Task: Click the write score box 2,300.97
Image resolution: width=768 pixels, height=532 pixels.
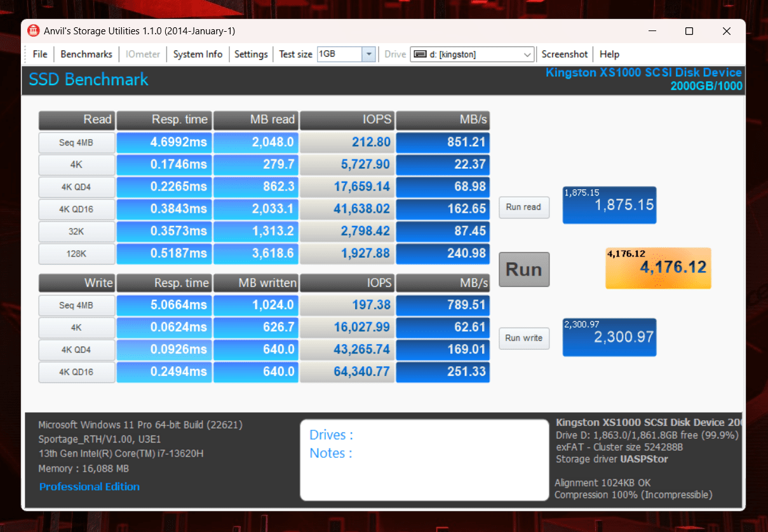Action: [x=609, y=337]
